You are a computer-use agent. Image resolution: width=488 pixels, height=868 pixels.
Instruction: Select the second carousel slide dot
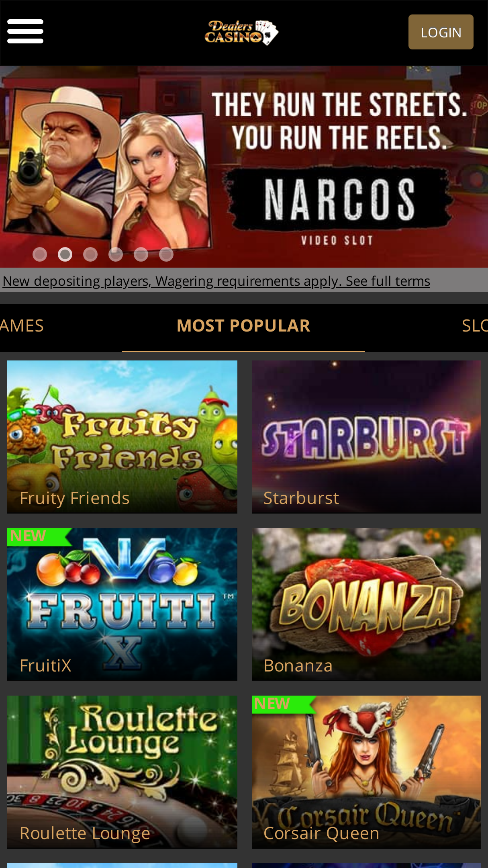click(x=65, y=254)
